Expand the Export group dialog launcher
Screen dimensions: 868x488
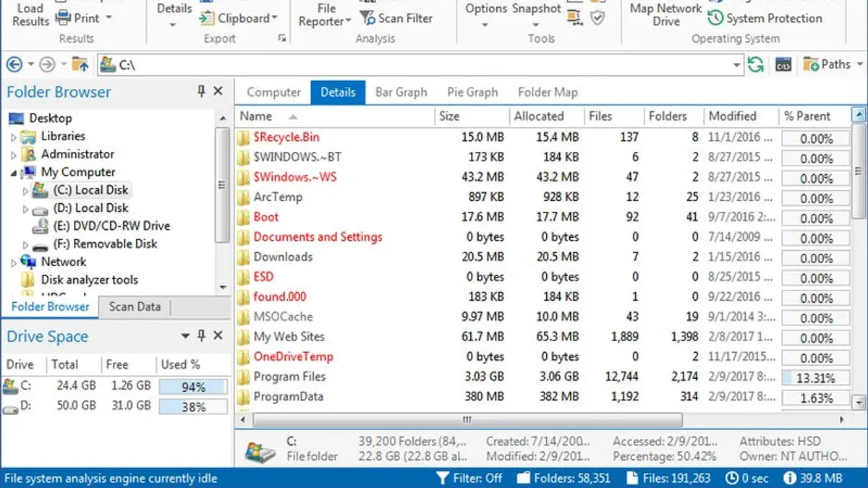coord(281,38)
